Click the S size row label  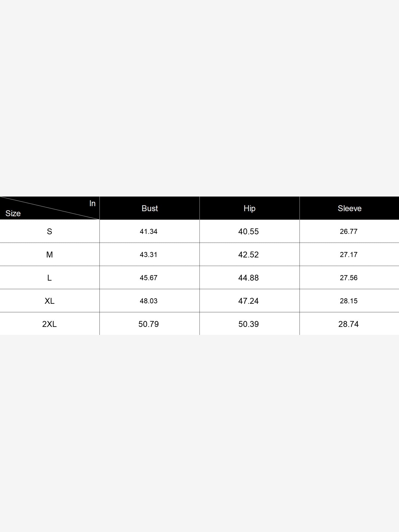tap(49, 231)
